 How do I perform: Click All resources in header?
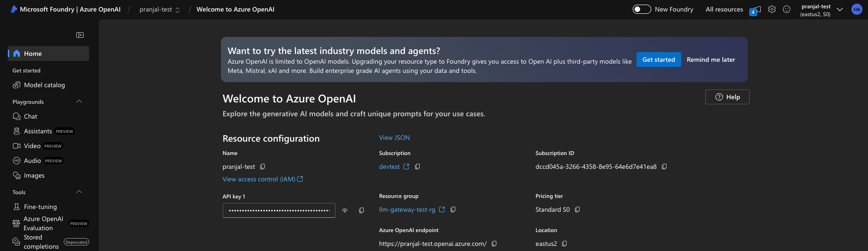(x=724, y=9)
